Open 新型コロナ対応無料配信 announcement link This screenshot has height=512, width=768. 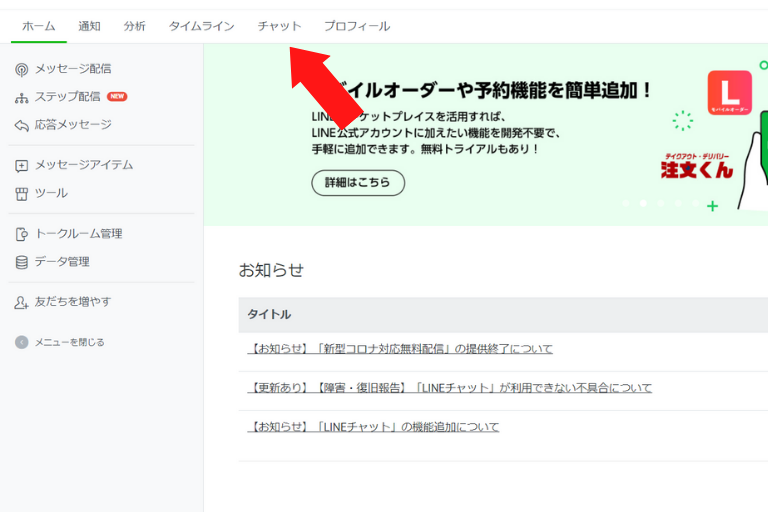click(x=400, y=348)
